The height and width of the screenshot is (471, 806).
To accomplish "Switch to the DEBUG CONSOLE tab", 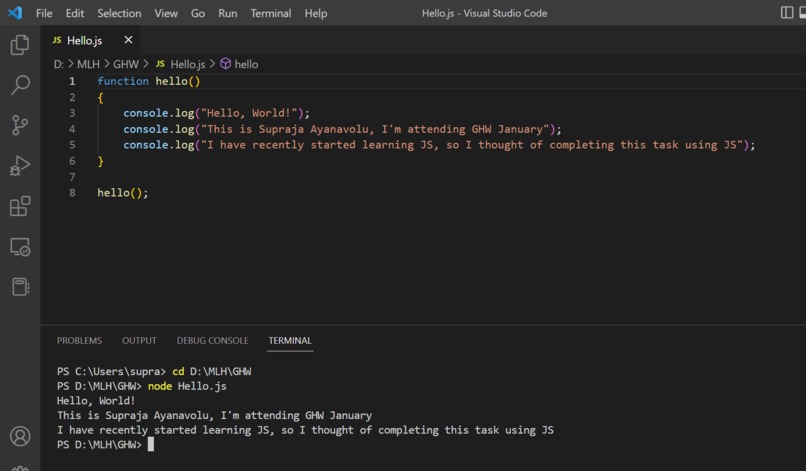I will pyautogui.click(x=212, y=340).
